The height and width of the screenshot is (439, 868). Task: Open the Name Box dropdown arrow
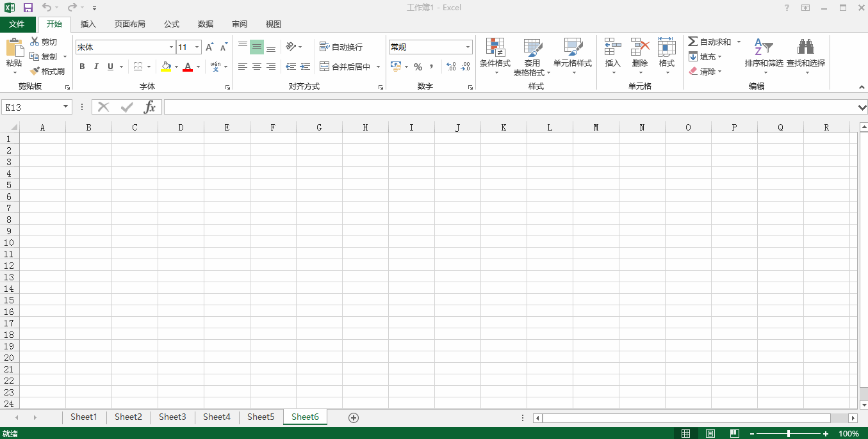[x=66, y=107]
